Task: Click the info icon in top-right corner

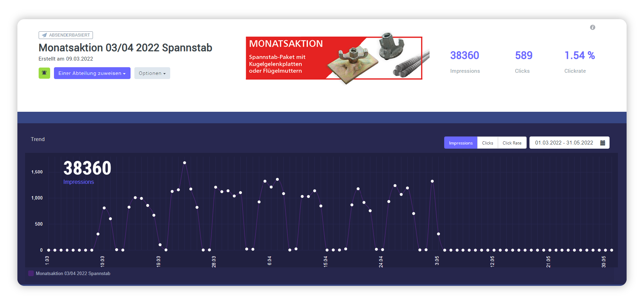Action: [x=592, y=28]
